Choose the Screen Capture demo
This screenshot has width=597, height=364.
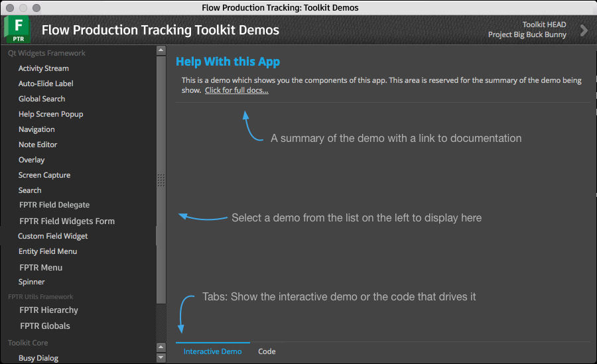(44, 175)
